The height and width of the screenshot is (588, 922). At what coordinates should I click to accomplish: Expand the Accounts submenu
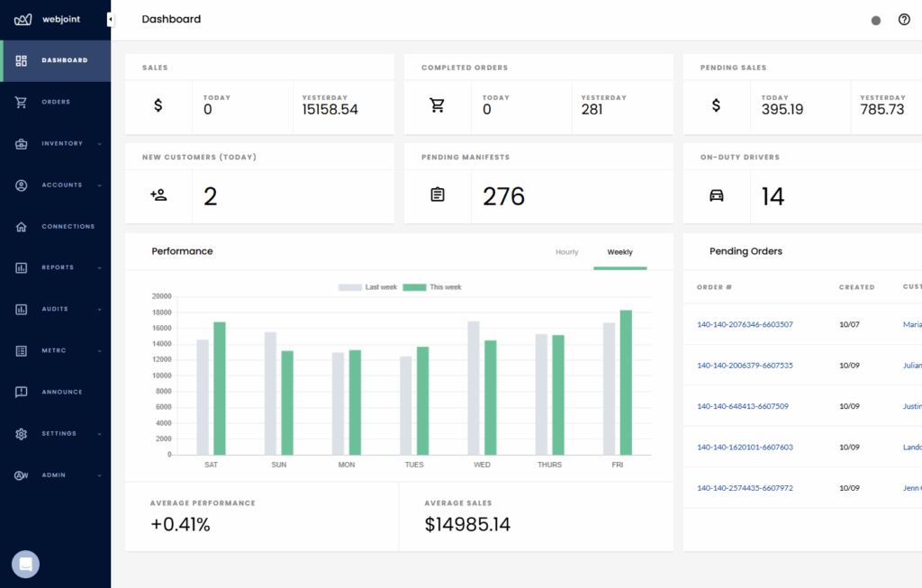(99, 185)
